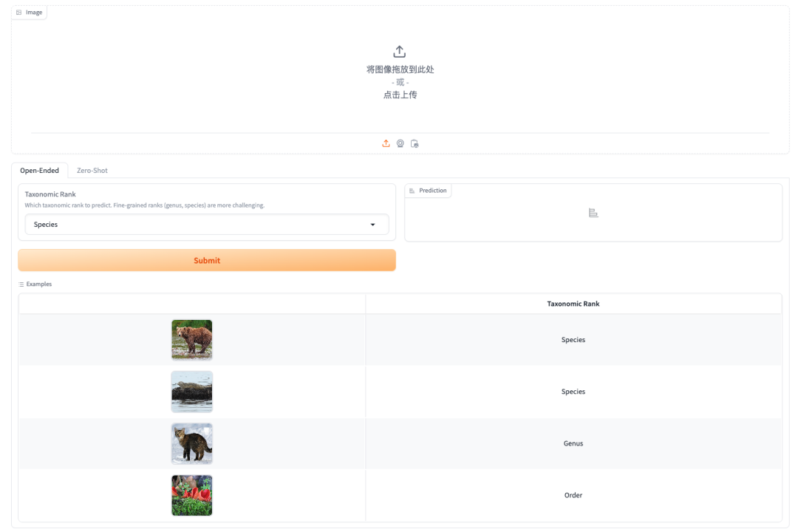This screenshot has width=798, height=532.
Task: Click the 将图像拖放到此处 drop text
Action: pos(400,69)
